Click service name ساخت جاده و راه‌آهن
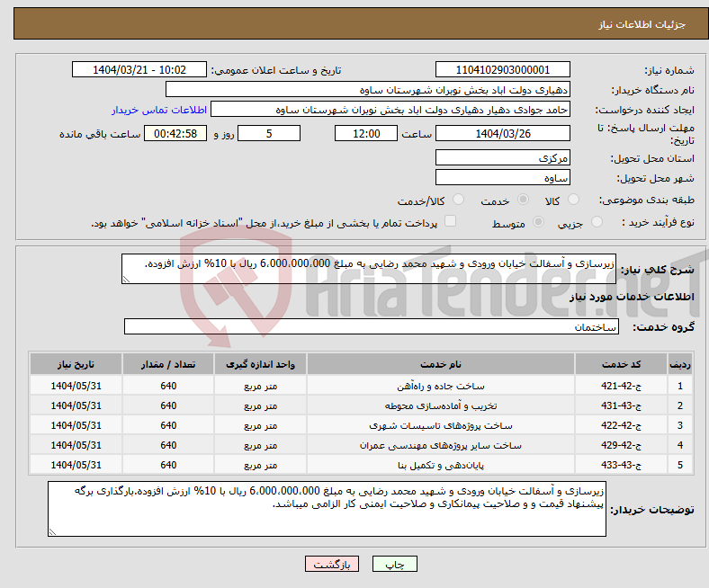The width and height of the screenshot is (709, 588). (441, 387)
